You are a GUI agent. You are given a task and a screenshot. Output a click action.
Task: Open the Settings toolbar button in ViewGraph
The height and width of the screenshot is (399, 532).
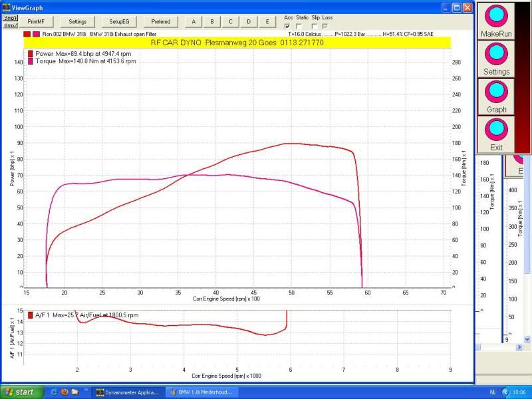(x=77, y=22)
